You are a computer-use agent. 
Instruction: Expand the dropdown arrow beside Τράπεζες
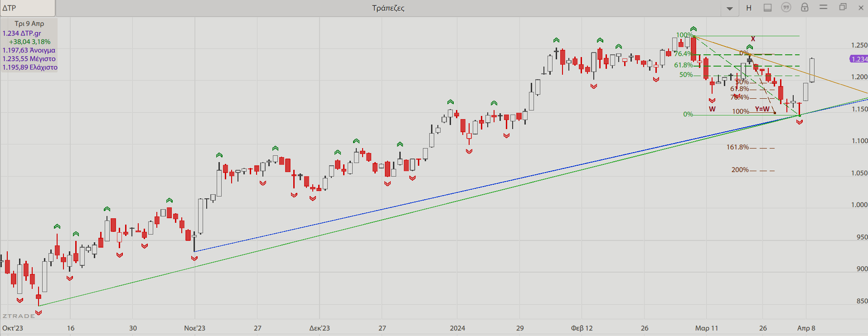pos(730,8)
